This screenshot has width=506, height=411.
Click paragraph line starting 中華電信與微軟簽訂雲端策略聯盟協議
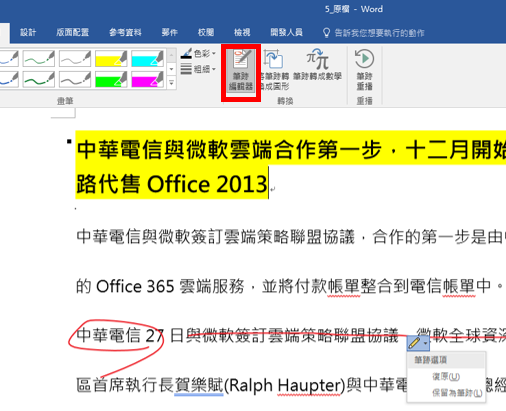(x=215, y=237)
